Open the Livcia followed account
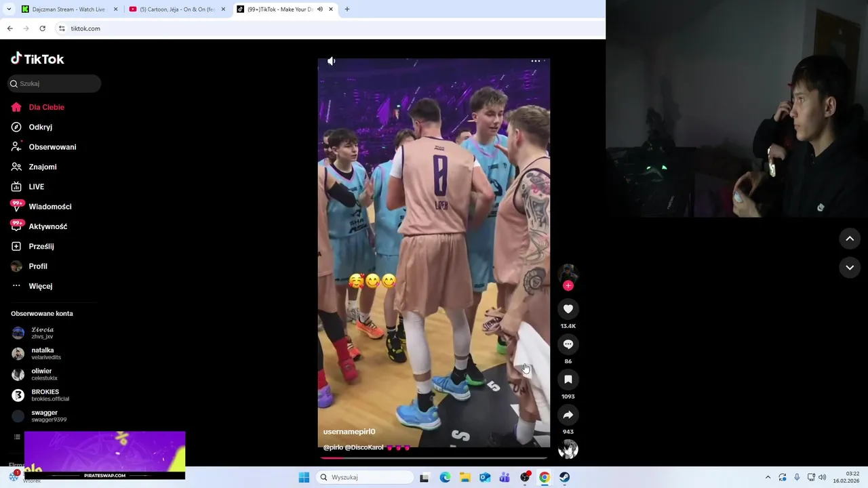Screen dimensions: 868x488 42,333
